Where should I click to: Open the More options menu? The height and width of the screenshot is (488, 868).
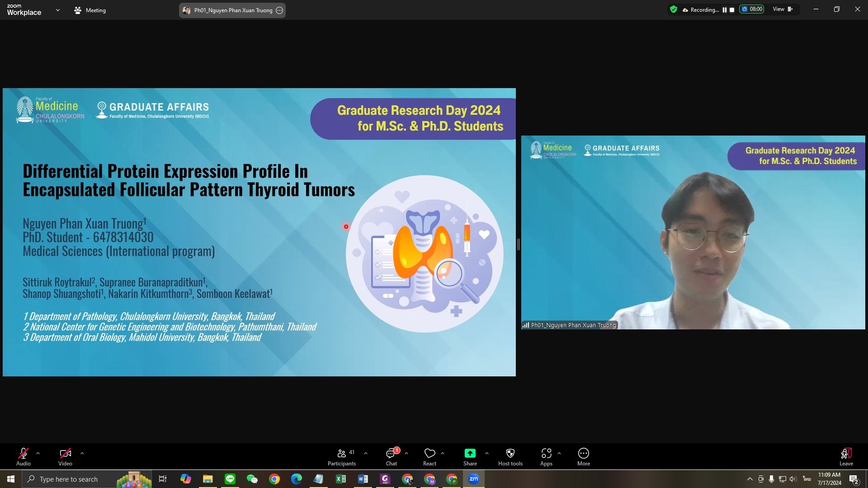[583, 456]
